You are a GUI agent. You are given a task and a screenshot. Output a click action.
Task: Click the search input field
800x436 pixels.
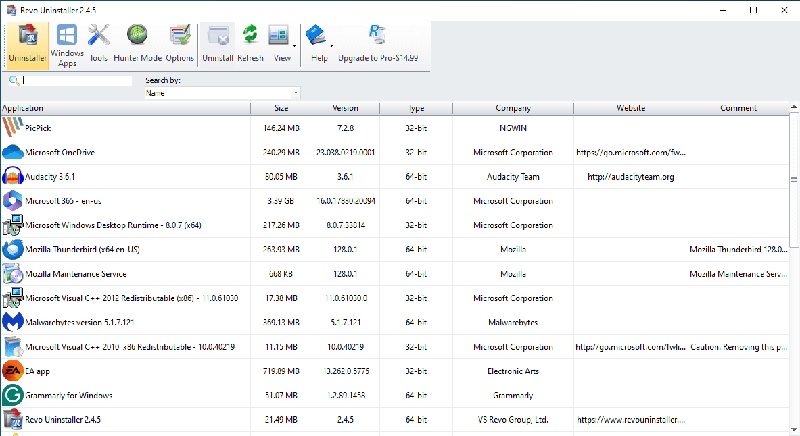click(x=77, y=80)
